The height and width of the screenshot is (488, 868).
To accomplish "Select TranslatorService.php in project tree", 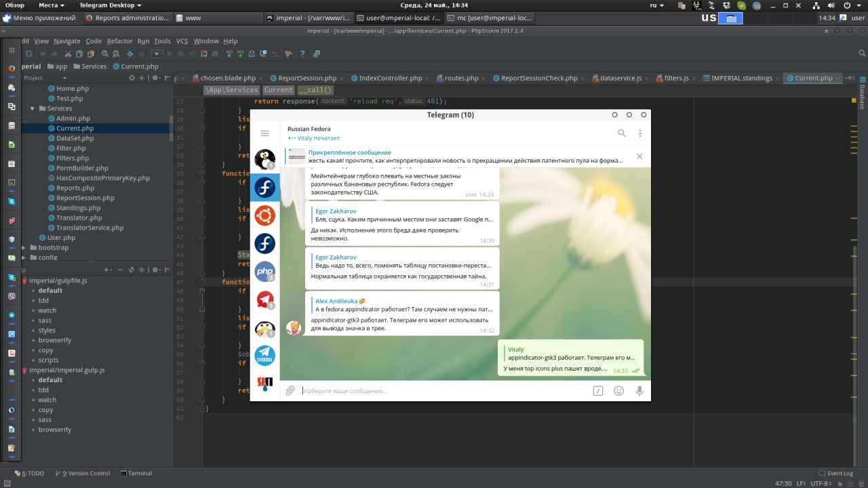I will tap(90, 228).
